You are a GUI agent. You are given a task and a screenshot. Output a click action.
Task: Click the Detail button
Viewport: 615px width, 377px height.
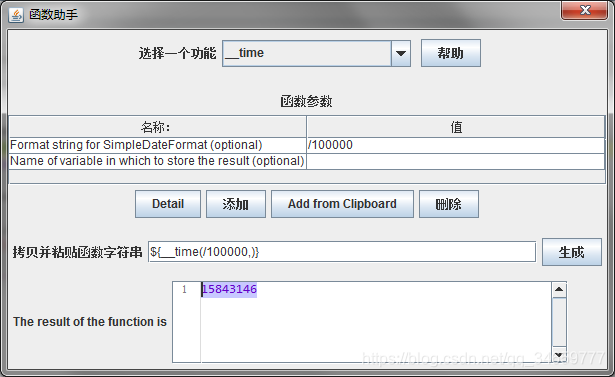click(x=168, y=204)
